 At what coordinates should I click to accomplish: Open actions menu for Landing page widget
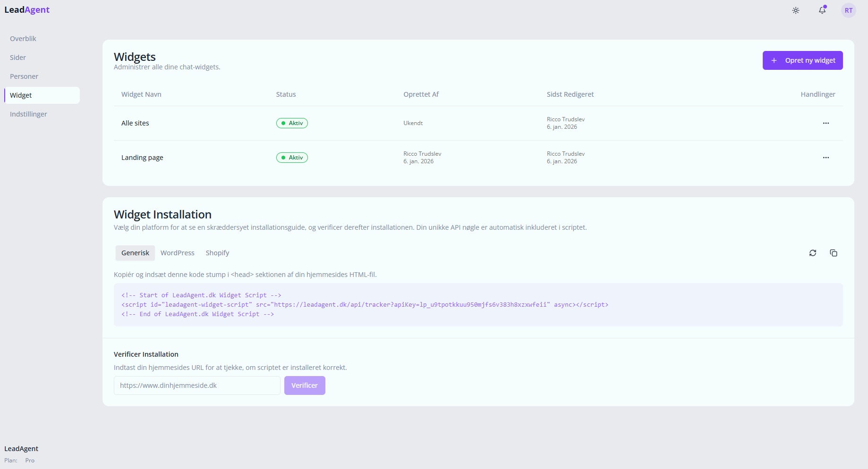click(826, 158)
